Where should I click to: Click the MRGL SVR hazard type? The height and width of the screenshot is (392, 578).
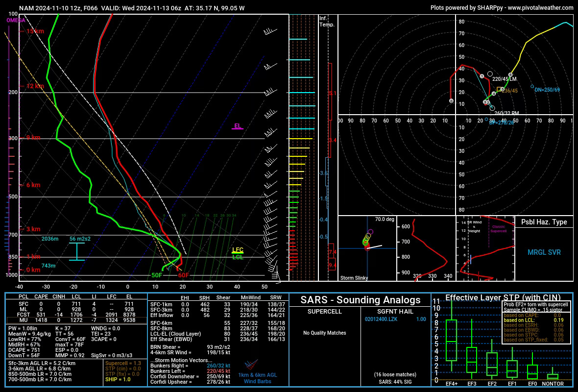[544, 253]
